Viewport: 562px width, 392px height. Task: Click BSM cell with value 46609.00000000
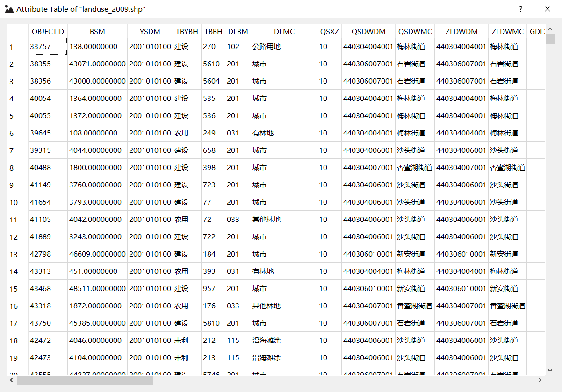pos(97,254)
